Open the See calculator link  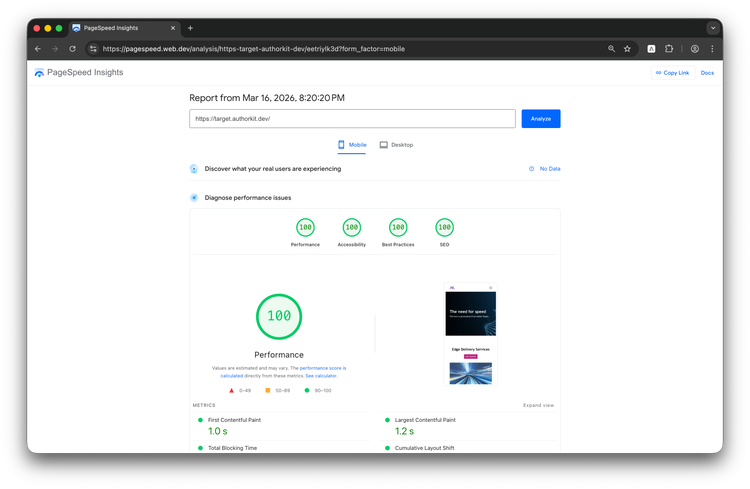click(x=321, y=375)
